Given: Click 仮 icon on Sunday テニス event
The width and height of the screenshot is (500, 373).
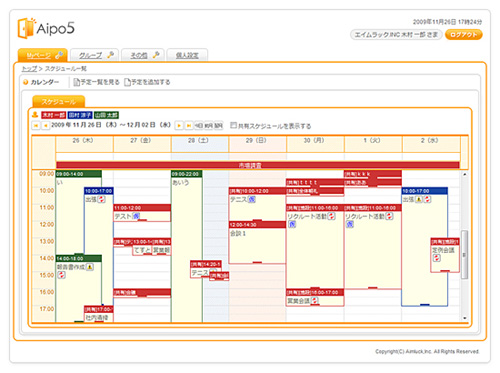Looking at the screenshot, I should pos(252,199).
